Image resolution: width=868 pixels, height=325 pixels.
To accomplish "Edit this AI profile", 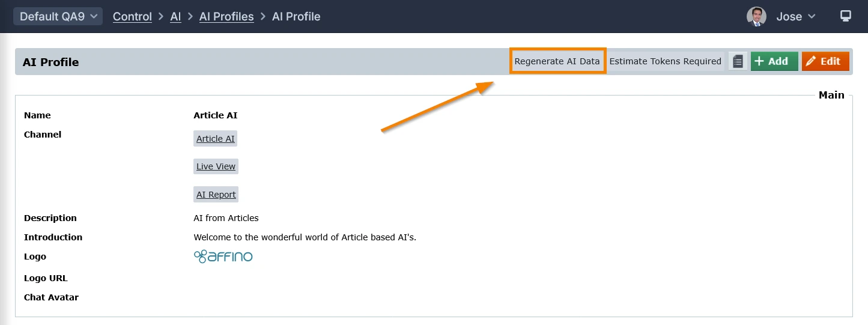I will click(825, 61).
